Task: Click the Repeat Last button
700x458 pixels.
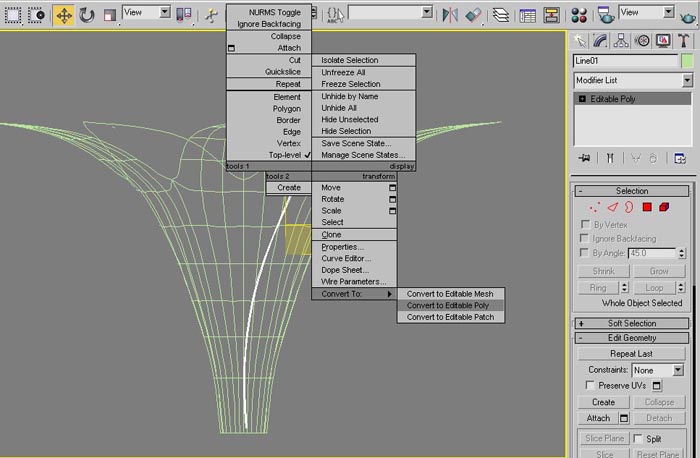Action: (x=631, y=354)
